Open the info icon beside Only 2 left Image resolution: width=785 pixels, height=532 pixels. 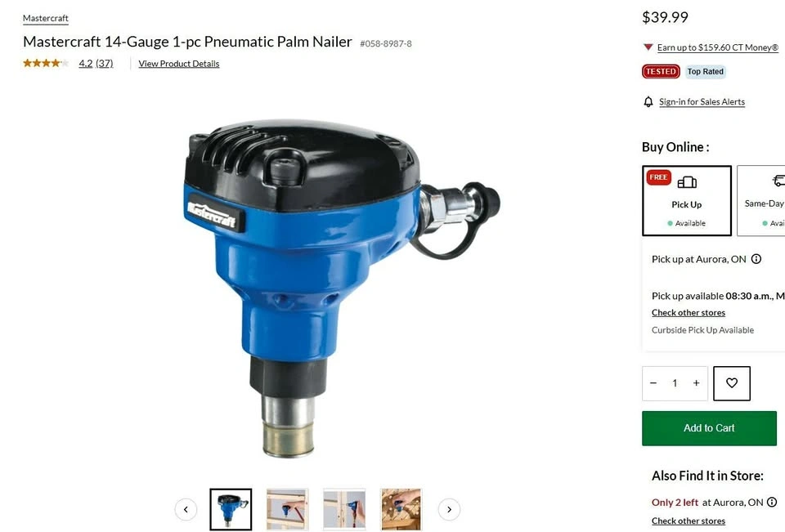coord(772,502)
